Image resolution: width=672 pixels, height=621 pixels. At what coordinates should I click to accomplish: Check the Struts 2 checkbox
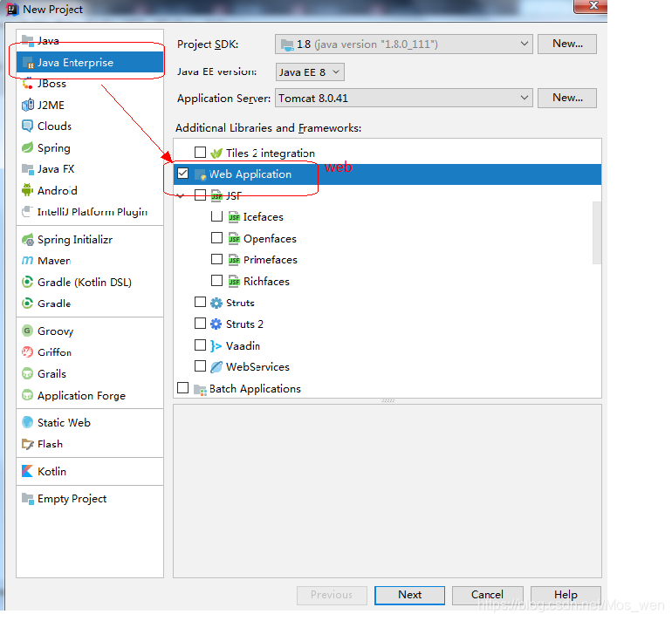tap(200, 324)
